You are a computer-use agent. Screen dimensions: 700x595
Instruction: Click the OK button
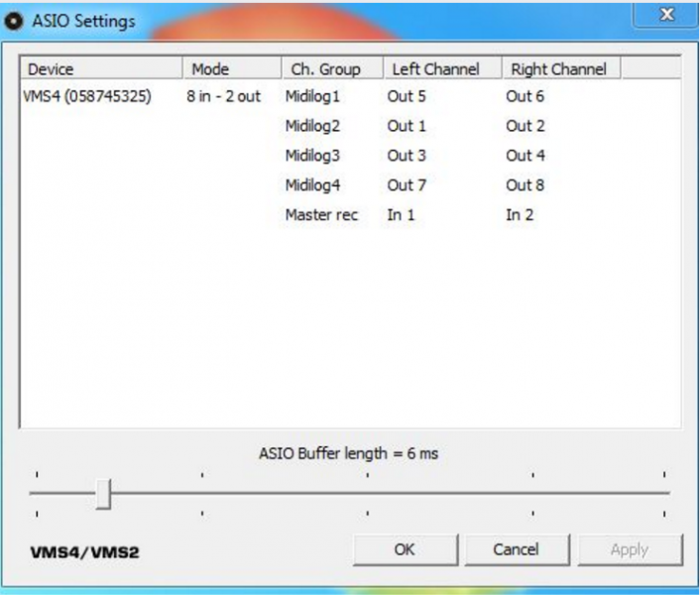pyautogui.click(x=405, y=549)
